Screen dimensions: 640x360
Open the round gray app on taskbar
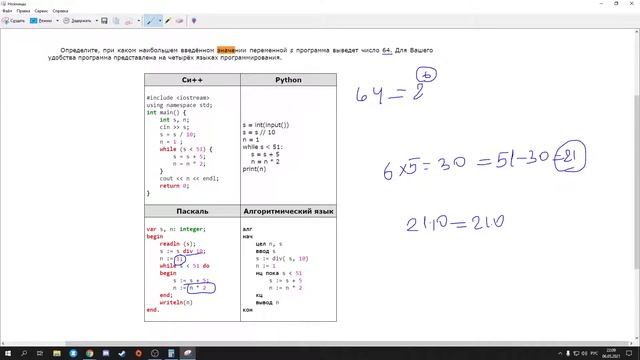point(155,353)
